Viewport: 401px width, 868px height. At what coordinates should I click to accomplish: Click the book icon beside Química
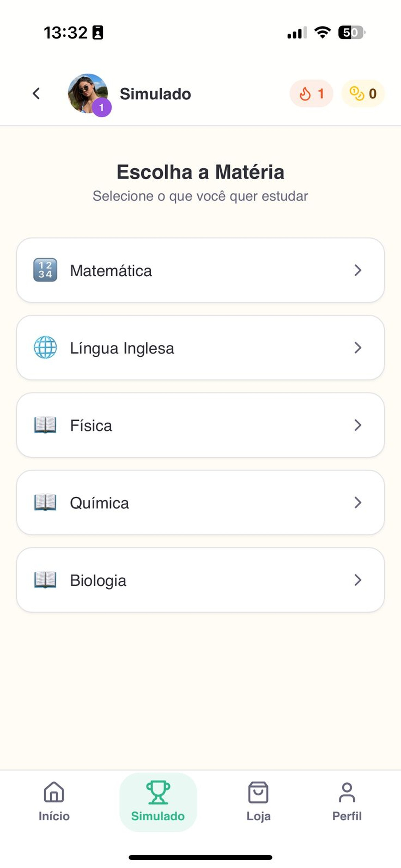(x=45, y=503)
